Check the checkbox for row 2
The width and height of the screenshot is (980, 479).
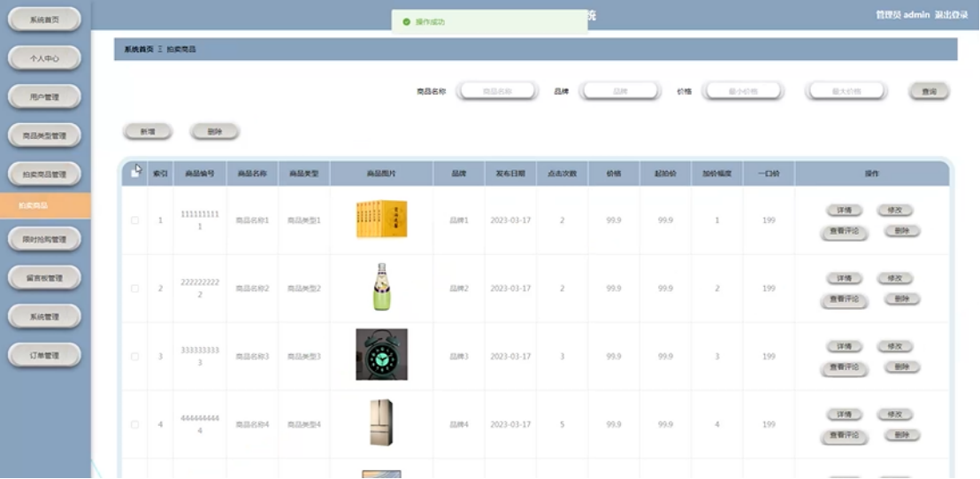pyautogui.click(x=135, y=289)
